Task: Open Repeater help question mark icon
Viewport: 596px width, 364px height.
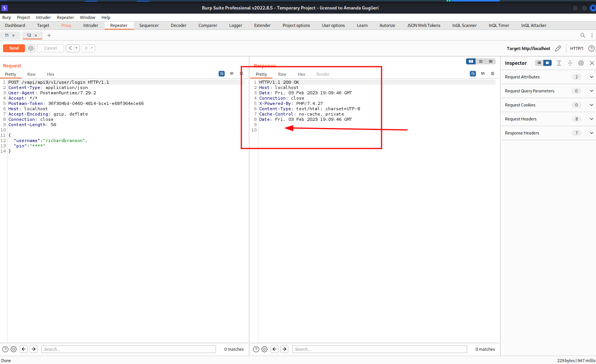Action: [x=591, y=48]
